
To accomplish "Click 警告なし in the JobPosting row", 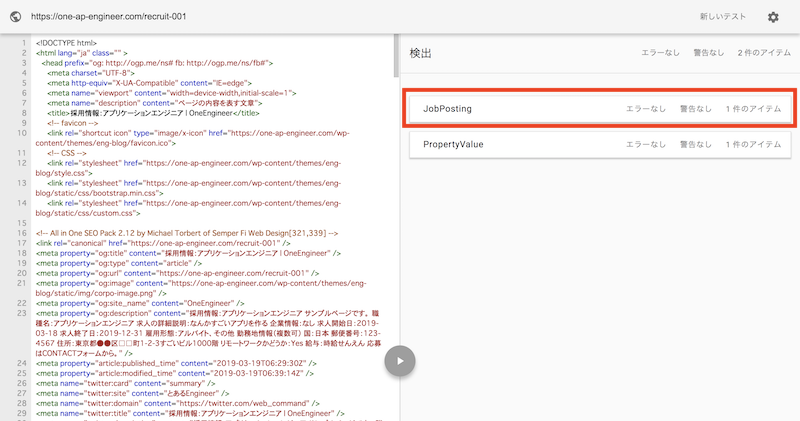I will tap(695, 109).
